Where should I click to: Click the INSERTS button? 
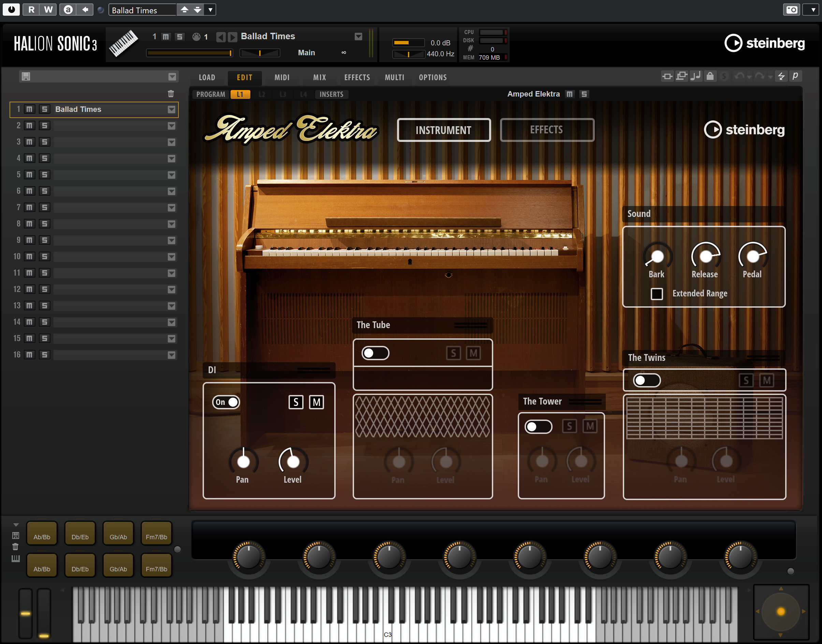(332, 94)
